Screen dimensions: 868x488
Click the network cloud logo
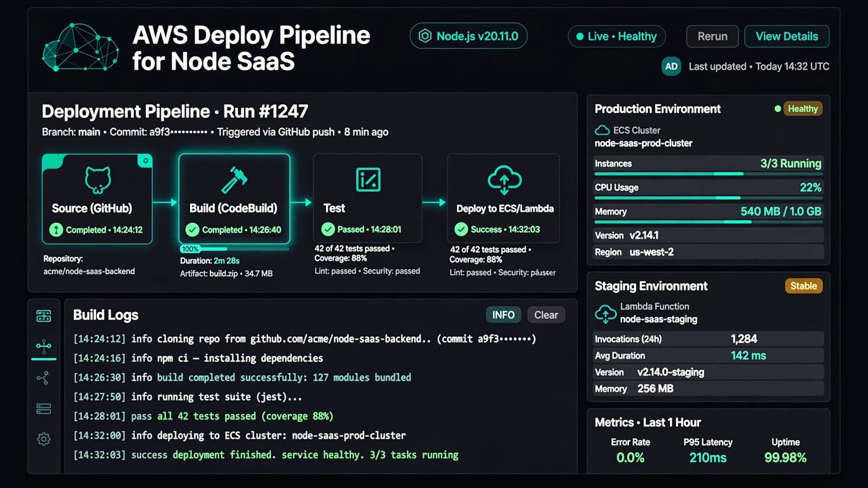coord(80,48)
